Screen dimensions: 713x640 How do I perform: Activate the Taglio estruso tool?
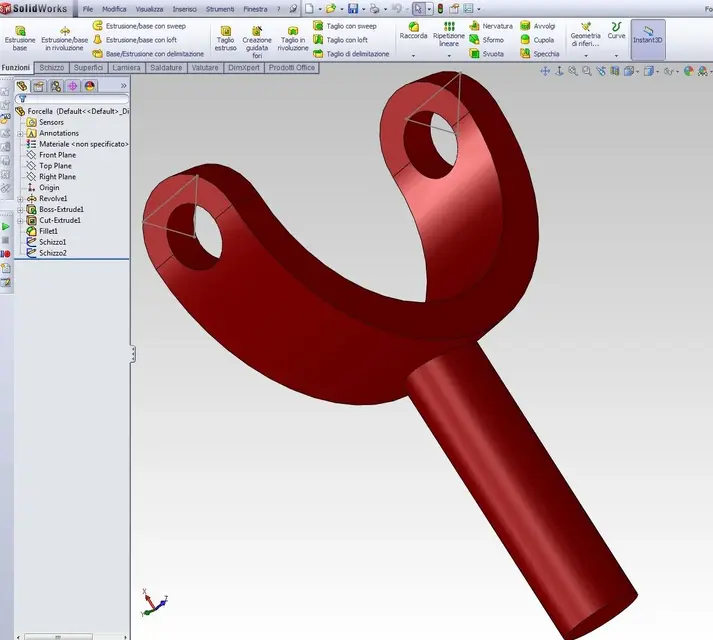[x=226, y=39]
